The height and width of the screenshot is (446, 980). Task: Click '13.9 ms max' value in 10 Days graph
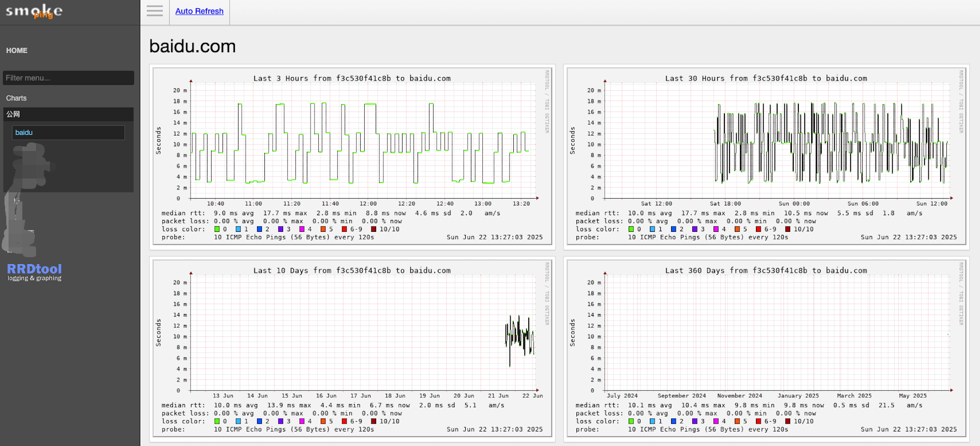pos(289,405)
